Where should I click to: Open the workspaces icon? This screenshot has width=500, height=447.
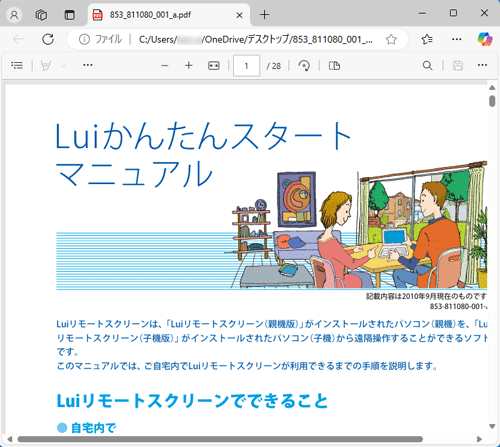click(x=41, y=15)
